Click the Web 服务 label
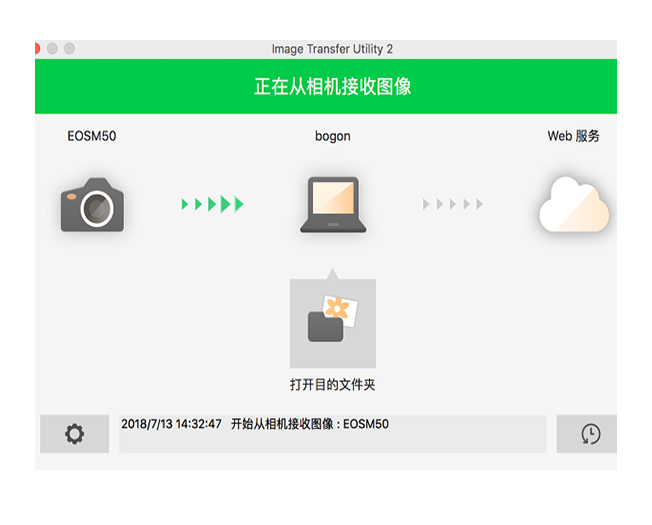The width and height of the screenshot is (652, 525). pyautogui.click(x=573, y=136)
